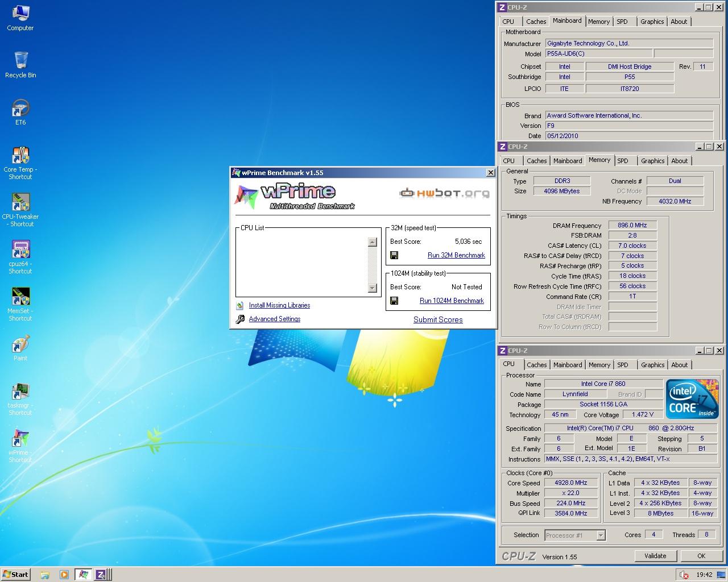Click the save icon beside Run 32M Benchmark
This screenshot has height=582, width=728.
394,255
